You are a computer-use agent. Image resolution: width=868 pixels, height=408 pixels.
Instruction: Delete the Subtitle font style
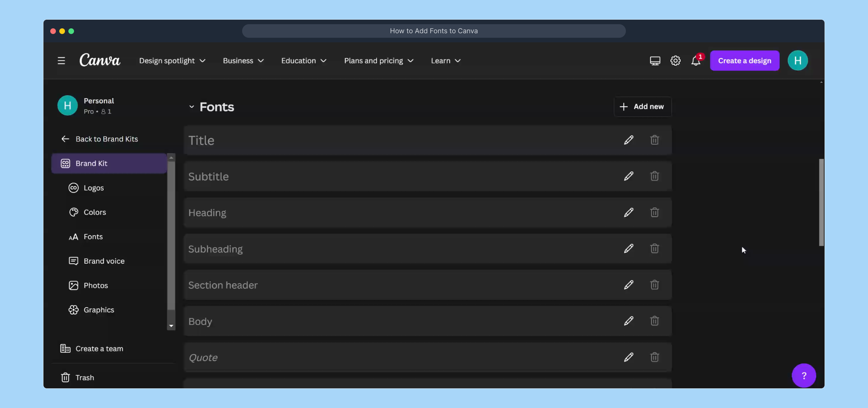654,176
